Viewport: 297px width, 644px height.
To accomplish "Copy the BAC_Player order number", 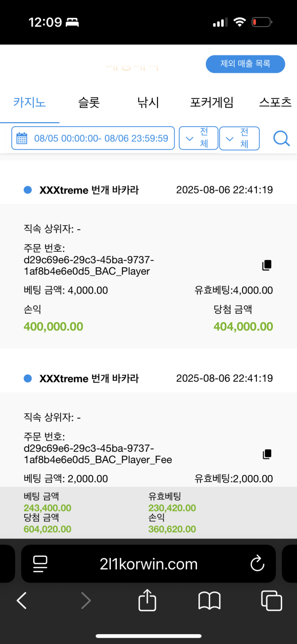I will tap(267, 265).
